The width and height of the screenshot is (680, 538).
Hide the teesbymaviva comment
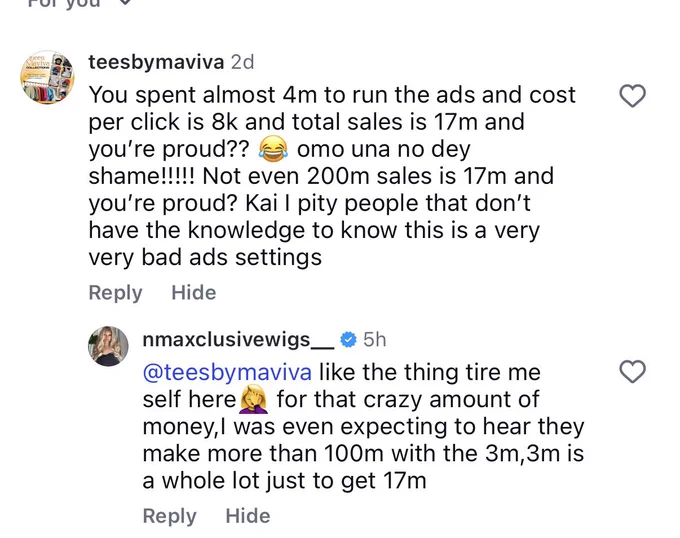coord(193,293)
